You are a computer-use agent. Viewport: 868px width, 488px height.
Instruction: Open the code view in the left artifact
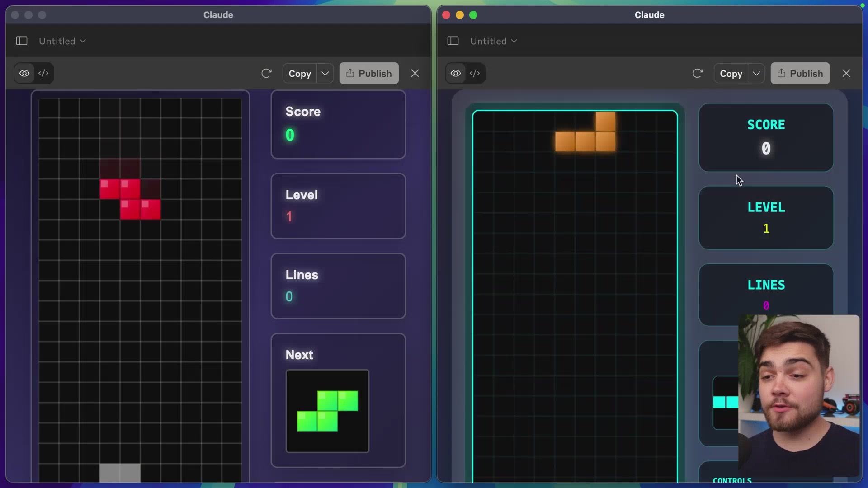coord(44,73)
